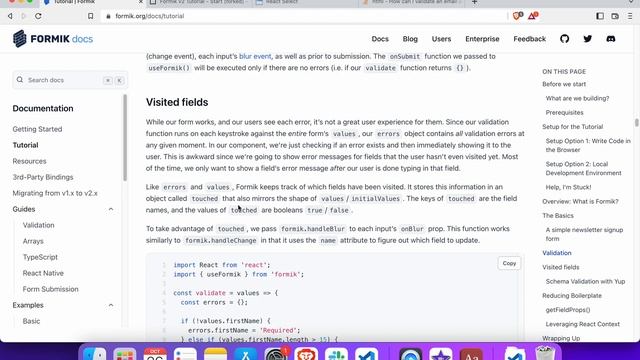The height and width of the screenshot is (360, 640).
Task: Open the Twitter icon link
Action: tap(588, 39)
